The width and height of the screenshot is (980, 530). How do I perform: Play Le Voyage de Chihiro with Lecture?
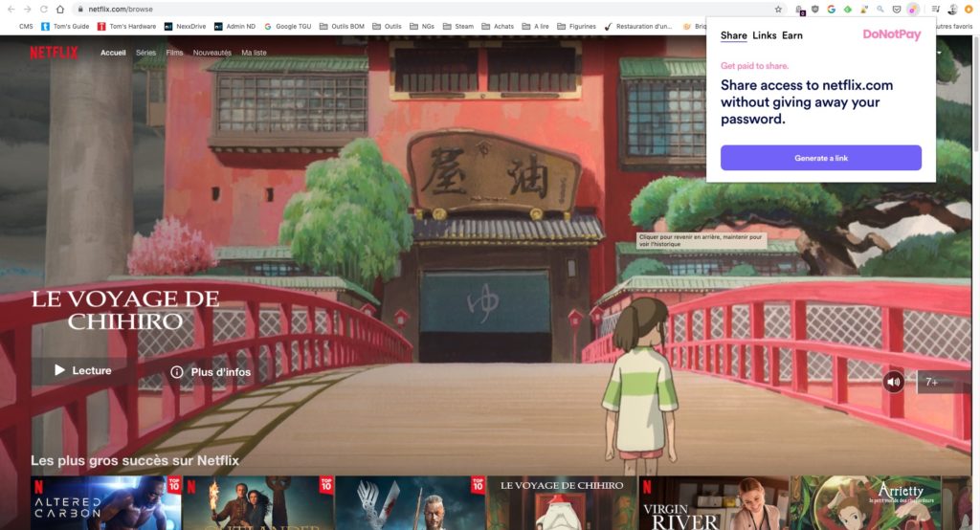click(83, 370)
